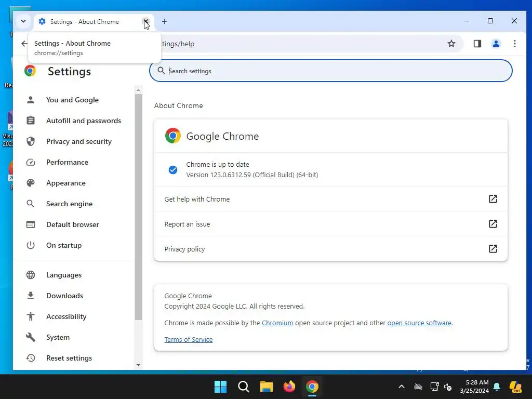Go back with the back arrow
The image size is (532, 399).
coord(24,44)
